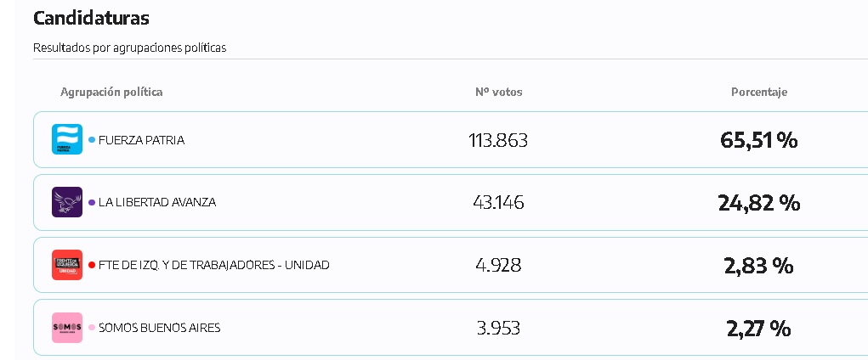Select FTE DE IZQ. Y DE TRABAJADORES - UNIDAD

point(213,265)
